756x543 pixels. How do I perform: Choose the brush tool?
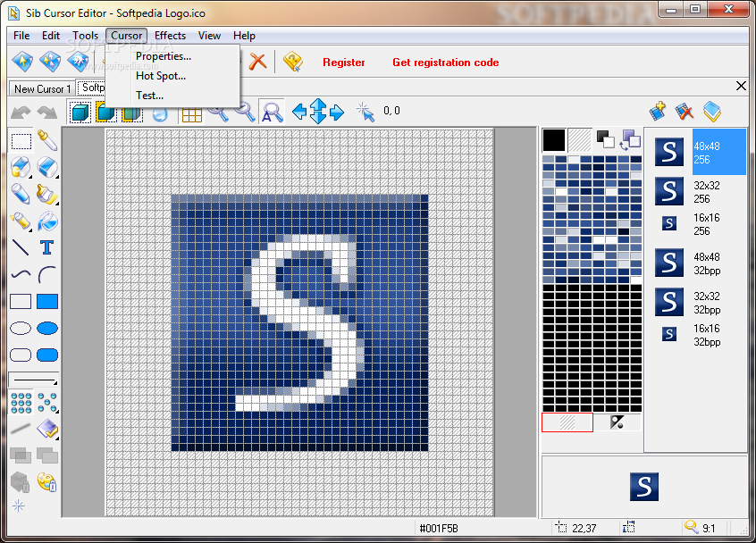point(47,194)
